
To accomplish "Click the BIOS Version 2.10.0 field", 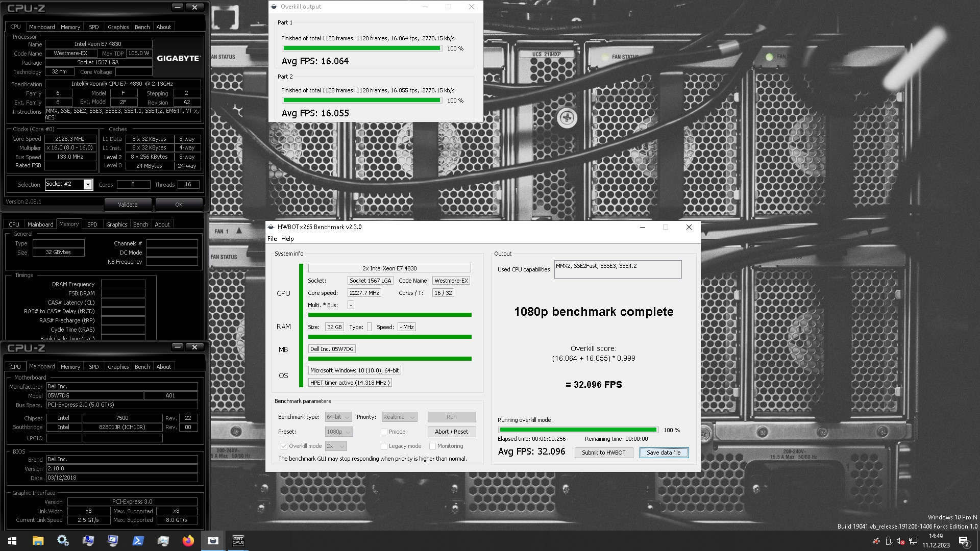I will [122, 468].
